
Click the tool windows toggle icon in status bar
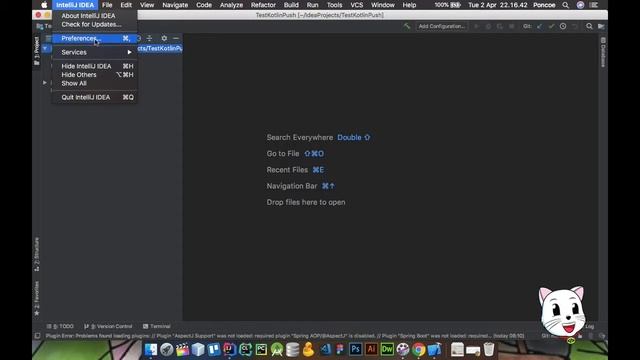(37, 336)
